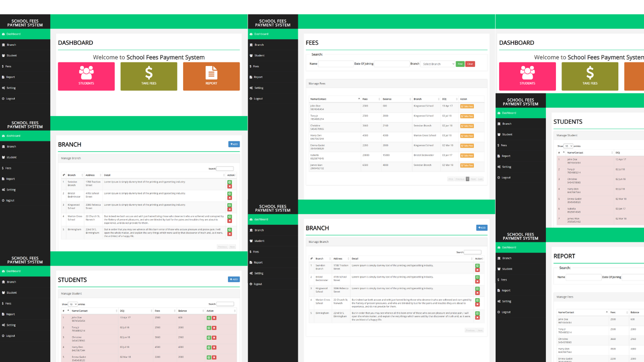This screenshot has width=644, height=362.
Task: Click the power Logout icon in Fees page sidebar
Action: tap(251, 99)
